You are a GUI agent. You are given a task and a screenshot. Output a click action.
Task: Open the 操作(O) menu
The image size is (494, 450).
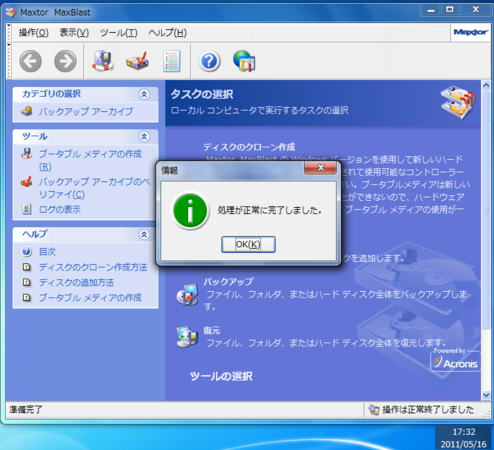click(x=34, y=33)
